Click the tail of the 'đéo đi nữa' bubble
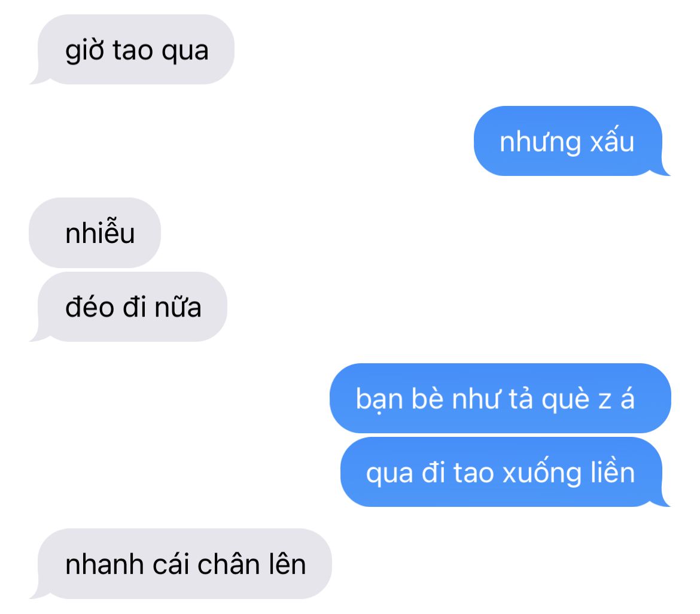 pos(38,336)
